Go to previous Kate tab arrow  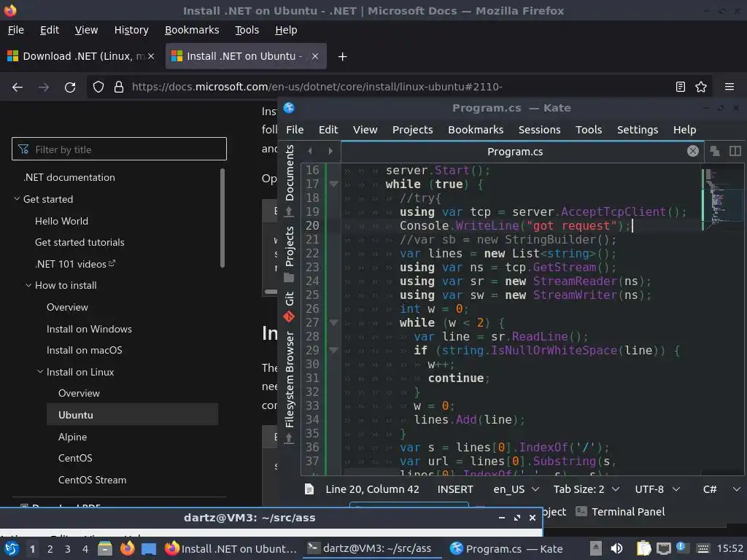(x=310, y=152)
